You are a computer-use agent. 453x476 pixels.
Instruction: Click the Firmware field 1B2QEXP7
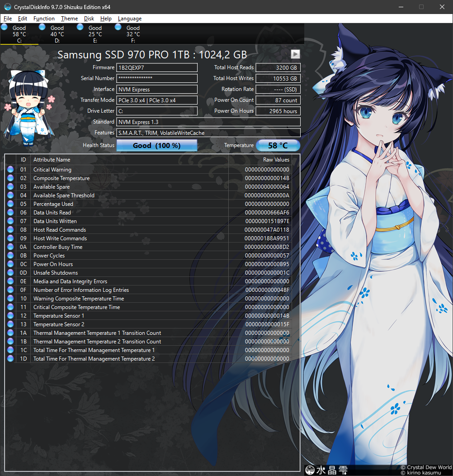[157, 68]
